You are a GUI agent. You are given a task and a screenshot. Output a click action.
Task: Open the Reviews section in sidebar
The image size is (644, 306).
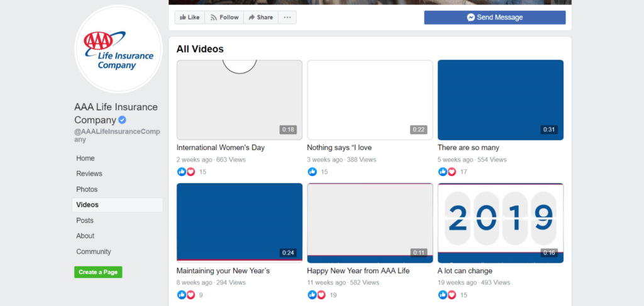point(89,174)
